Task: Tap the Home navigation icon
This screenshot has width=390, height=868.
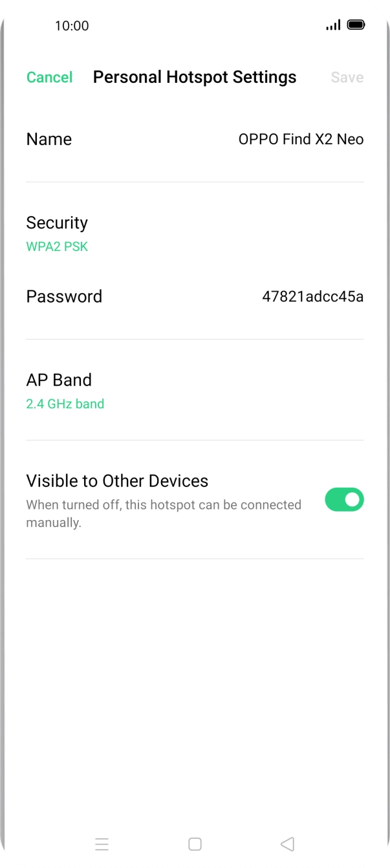Action: (194, 843)
